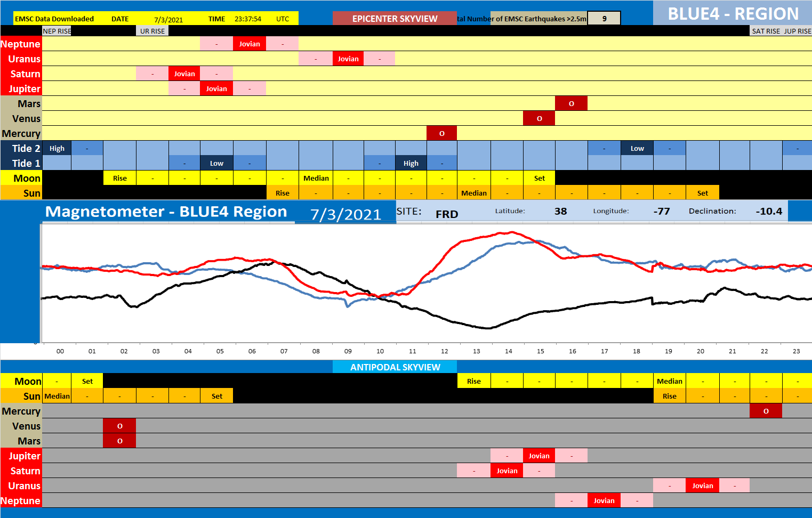The image size is (812, 518).
Task: Click the EMSC Data Downloaded label
Action: click(x=54, y=19)
